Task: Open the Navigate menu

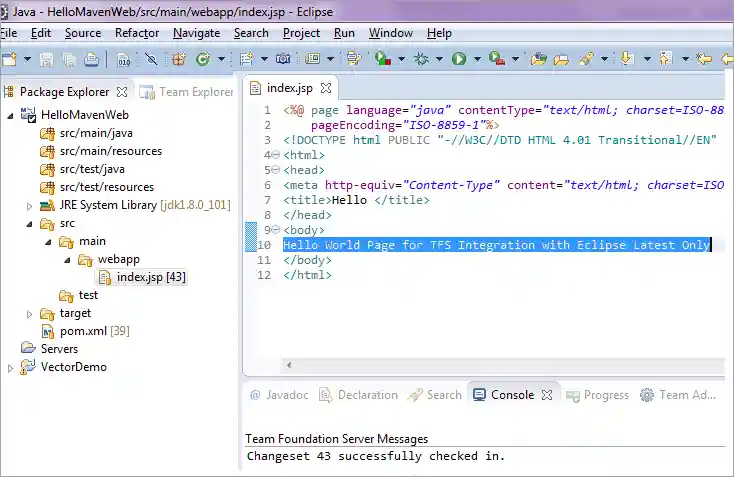Action: [x=197, y=33]
